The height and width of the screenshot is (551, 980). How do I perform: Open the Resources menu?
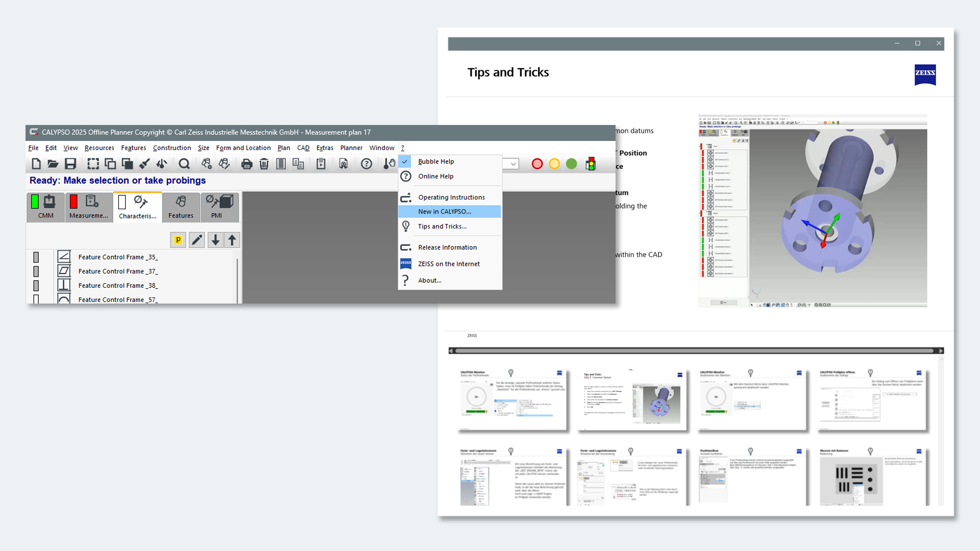click(99, 148)
